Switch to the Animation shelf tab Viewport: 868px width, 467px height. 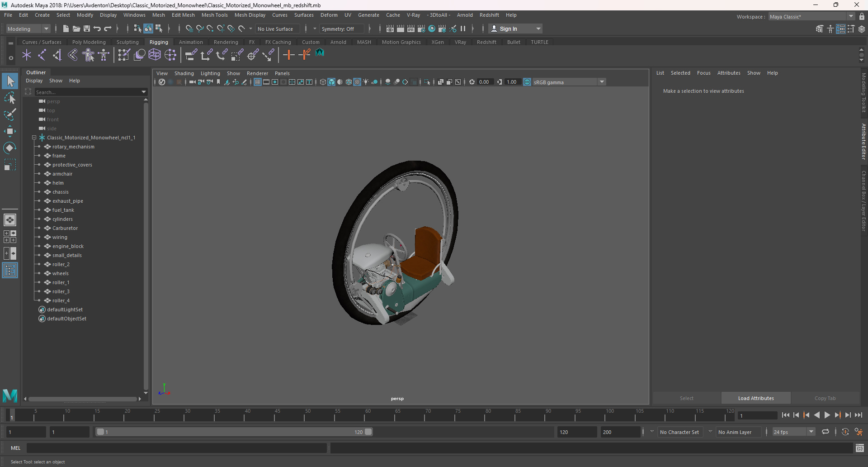(x=191, y=42)
